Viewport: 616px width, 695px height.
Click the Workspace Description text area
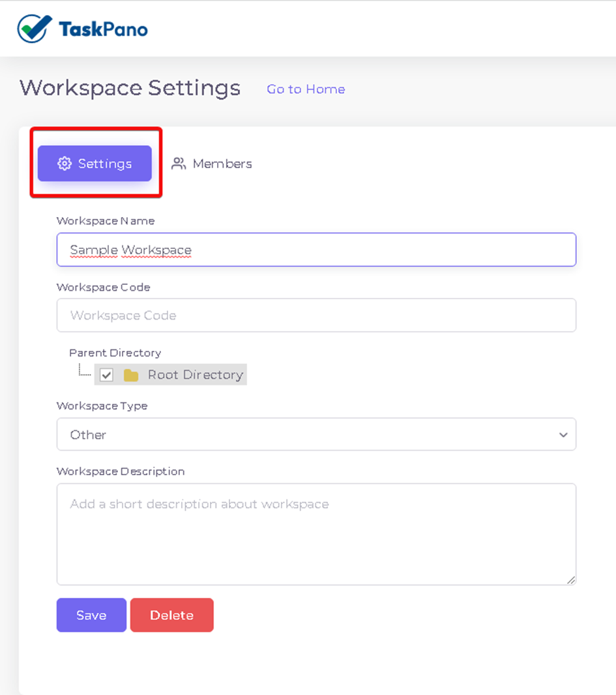pos(316,534)
